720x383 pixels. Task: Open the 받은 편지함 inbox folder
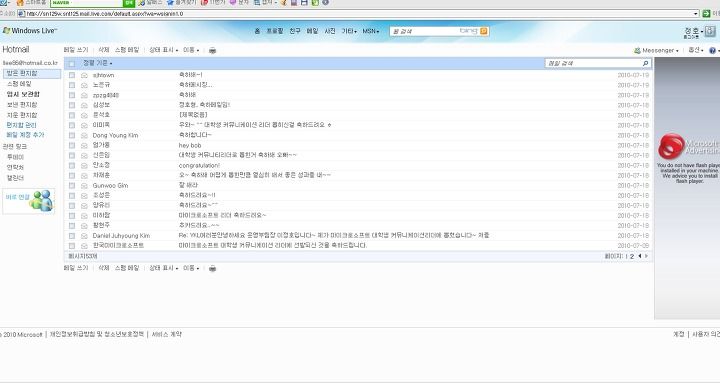point(32,73)
